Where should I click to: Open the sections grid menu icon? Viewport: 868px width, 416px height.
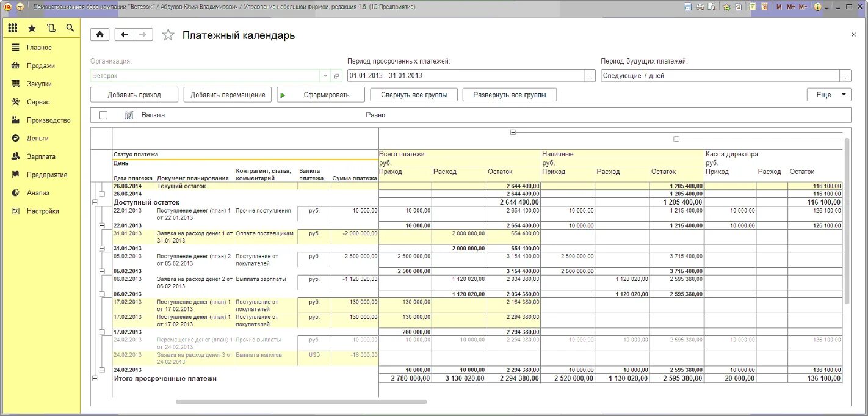[13, 28]
